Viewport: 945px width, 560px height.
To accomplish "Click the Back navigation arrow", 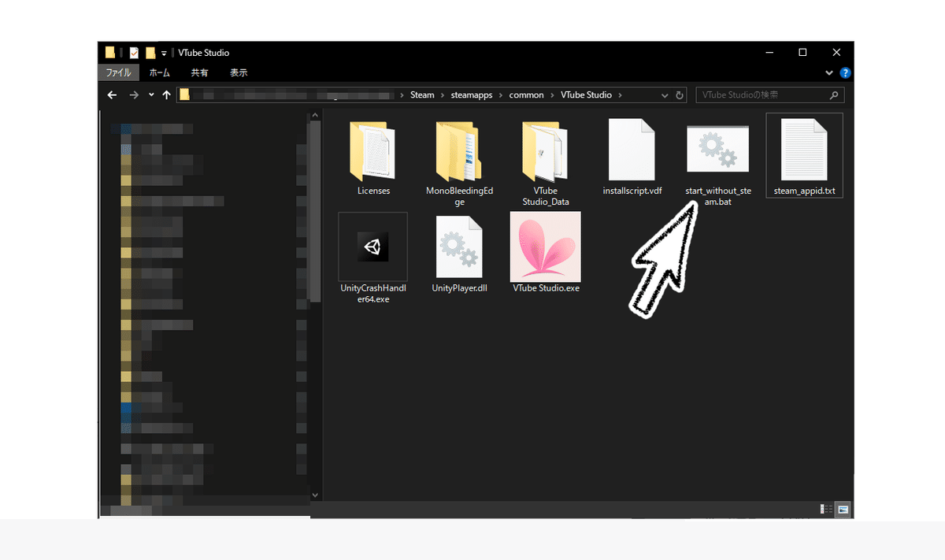I will coord(112,95).
